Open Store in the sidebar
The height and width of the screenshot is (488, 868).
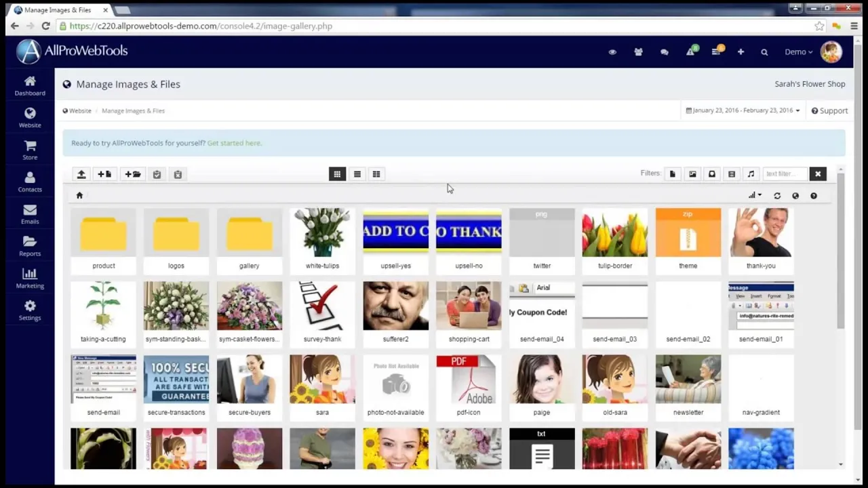pos(30,150)
